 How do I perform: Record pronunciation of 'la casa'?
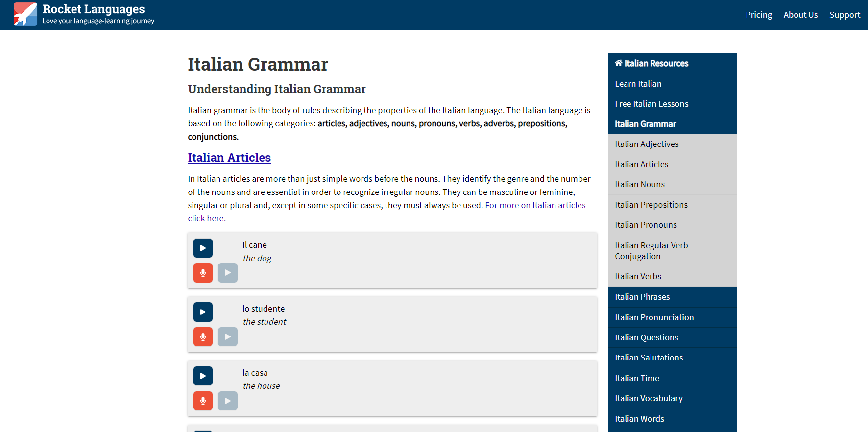tap(203, 401)
